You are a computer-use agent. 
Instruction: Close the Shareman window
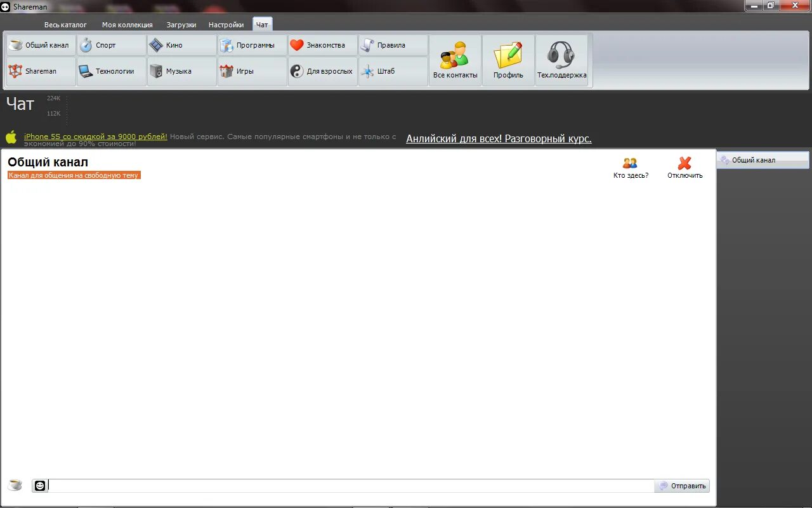click(x=795, y=5)
